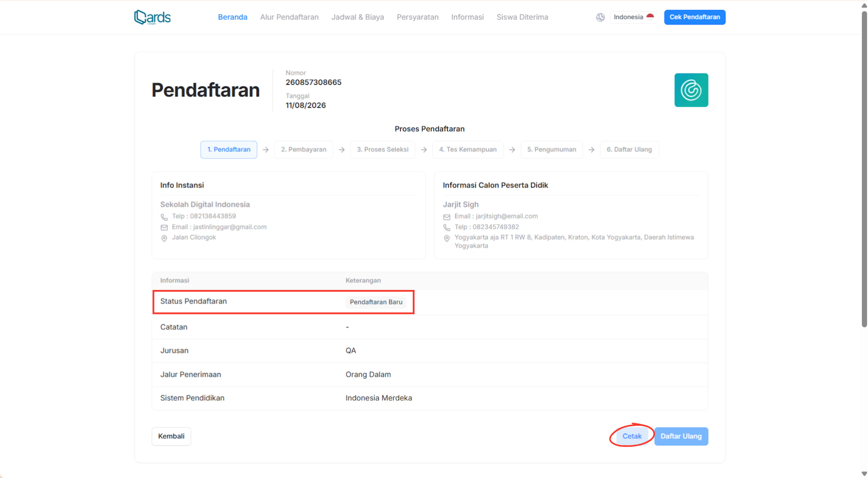Image resolution: width=868 pixels, height=478 pixels.
Task: Click the Info Instansi heading
Action: [182, 185]
